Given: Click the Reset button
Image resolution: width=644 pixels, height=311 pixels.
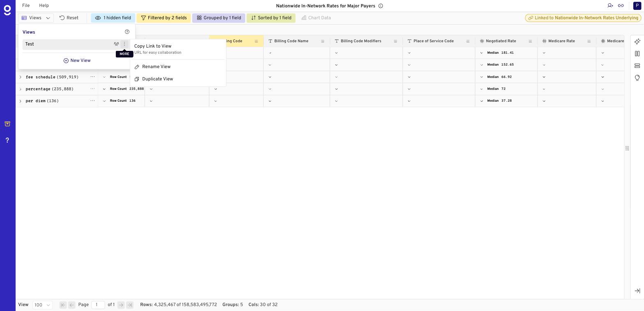Looking at the screenshot, I should (69, 18).
